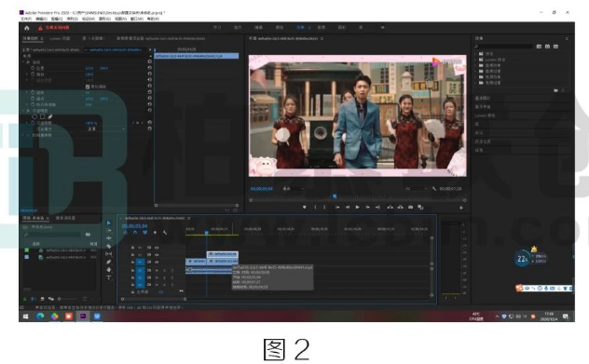Click Project panel thumbnail zoom slider
Image resolution: width=589 pixels, height=364 pixels.
point(69,299)
